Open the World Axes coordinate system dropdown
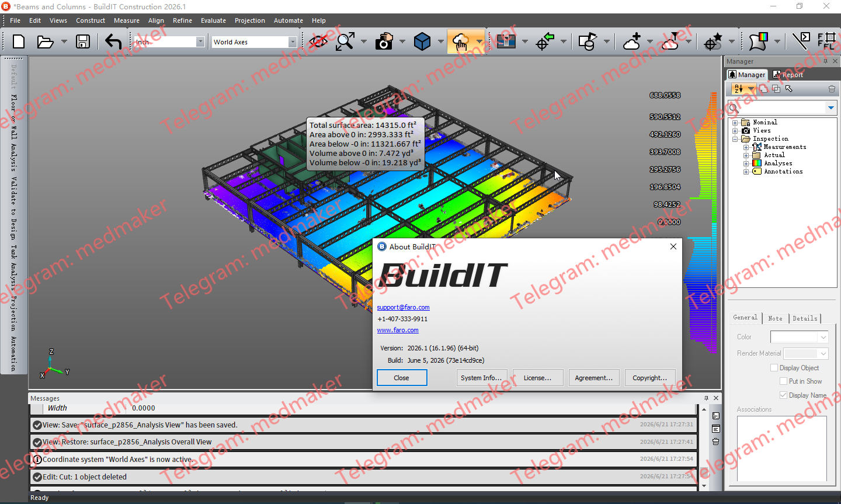This screenshot has height=504, width=841. 293,42
